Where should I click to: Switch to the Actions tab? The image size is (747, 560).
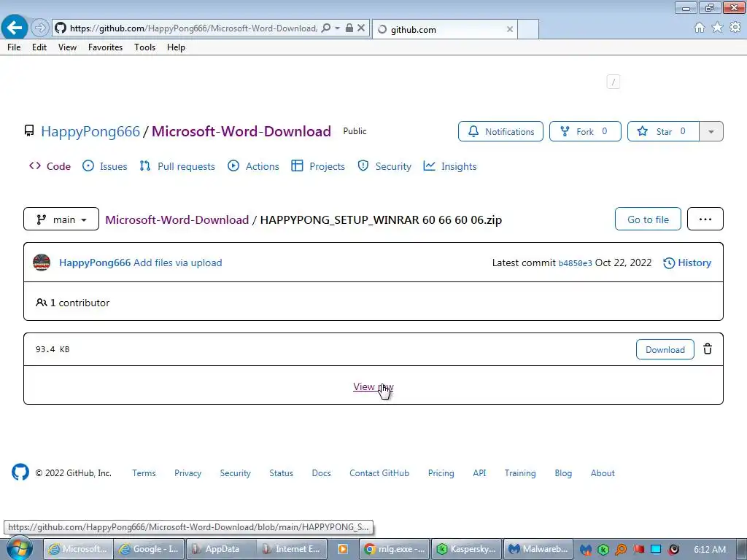tap(253, 166)
